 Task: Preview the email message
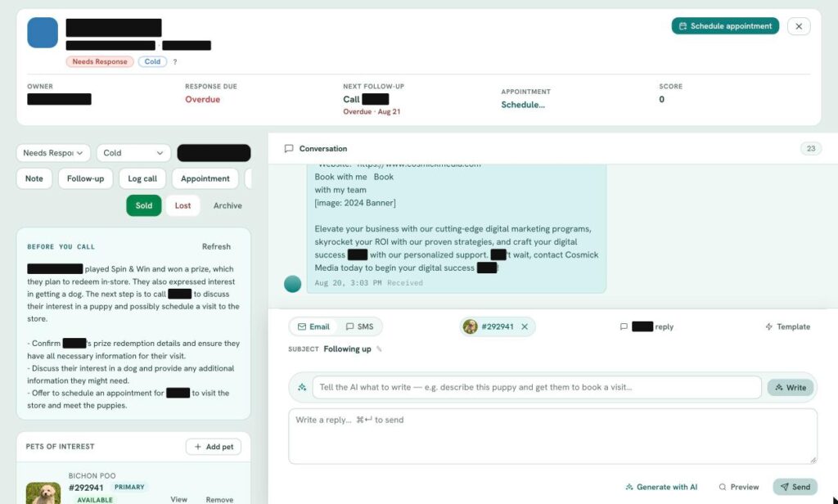pos(739,487)
